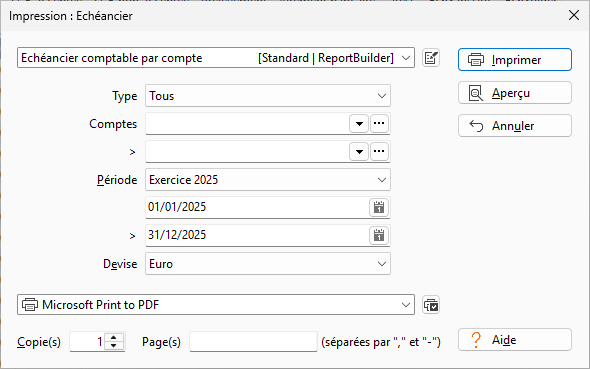The image size is (590, 369).
Task: Decrease the Copie(s) count
Action: click(x=114, y=346)
